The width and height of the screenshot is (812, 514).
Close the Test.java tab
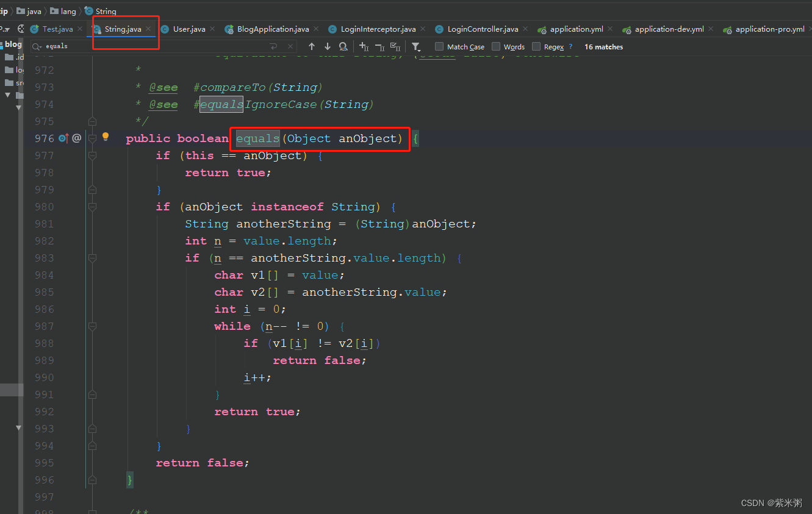pos(80,29)
